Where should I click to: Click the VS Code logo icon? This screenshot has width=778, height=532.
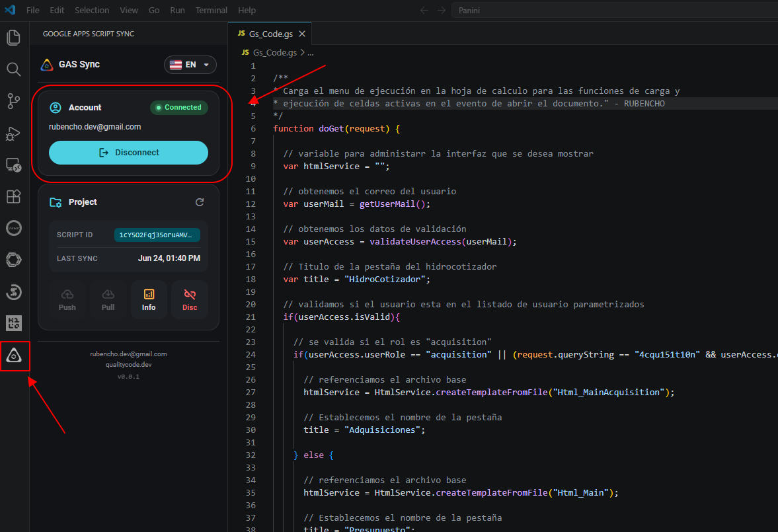pos(10,10)
